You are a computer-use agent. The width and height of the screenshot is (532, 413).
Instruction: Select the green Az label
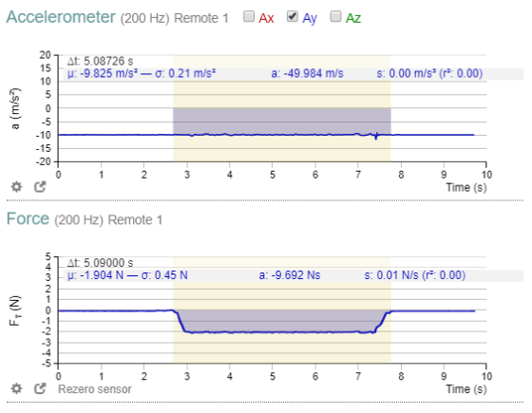coord(353,18)
